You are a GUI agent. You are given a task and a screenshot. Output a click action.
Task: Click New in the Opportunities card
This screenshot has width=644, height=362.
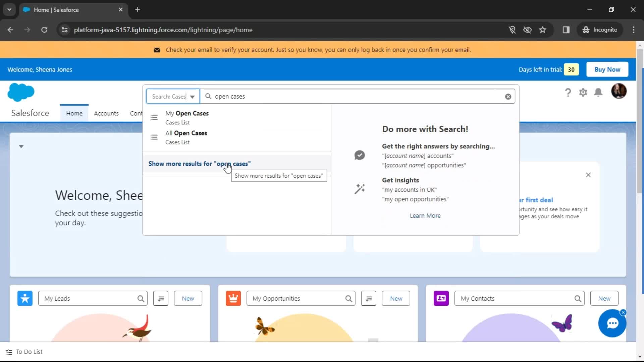tap(396, 298)
